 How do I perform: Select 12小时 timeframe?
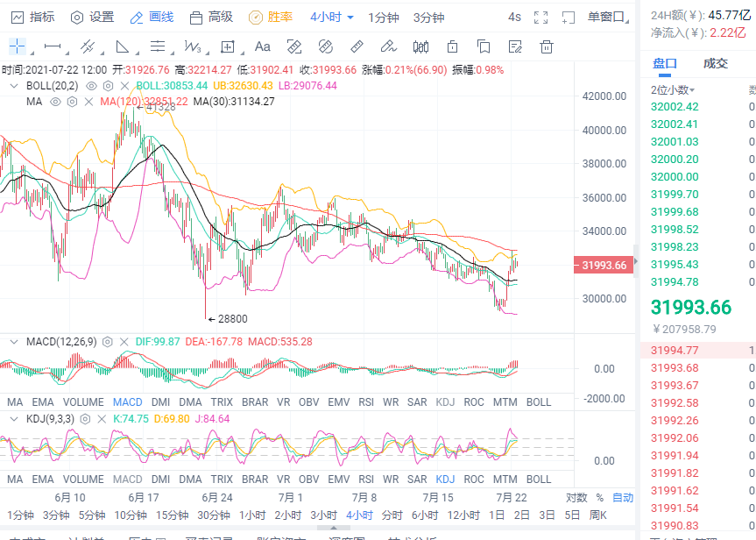pos(463,515)
